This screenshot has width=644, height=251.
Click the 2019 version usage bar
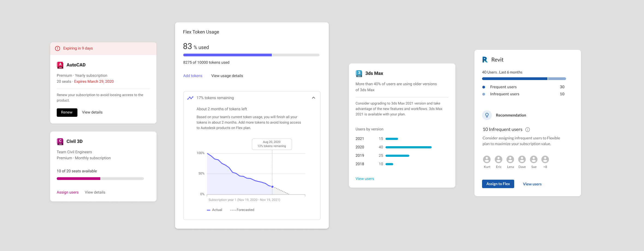(x=397, y=156)
